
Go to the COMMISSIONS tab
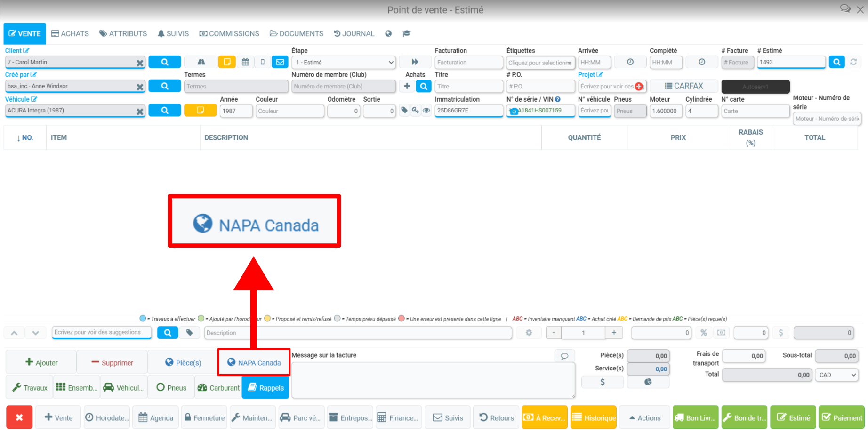(229, 33)
